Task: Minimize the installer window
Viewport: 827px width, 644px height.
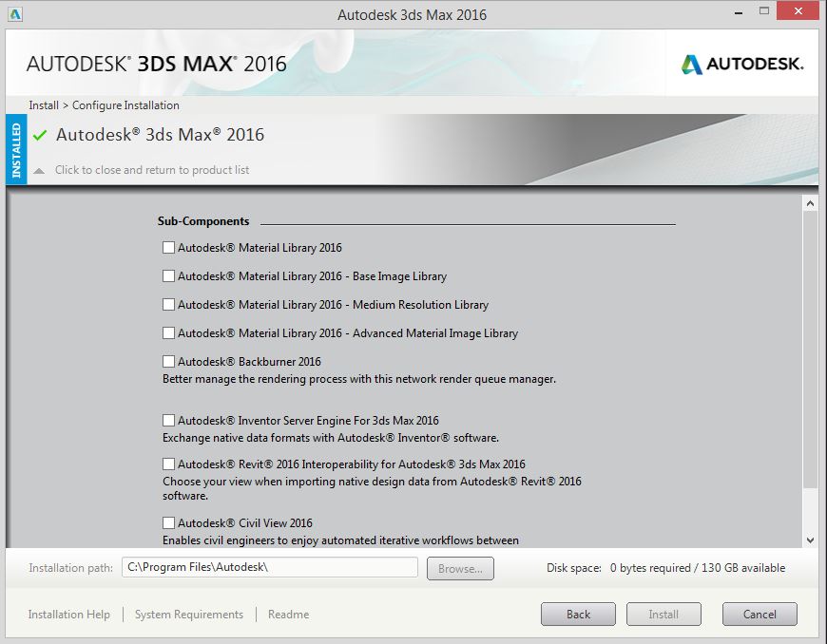Action: 739,11
